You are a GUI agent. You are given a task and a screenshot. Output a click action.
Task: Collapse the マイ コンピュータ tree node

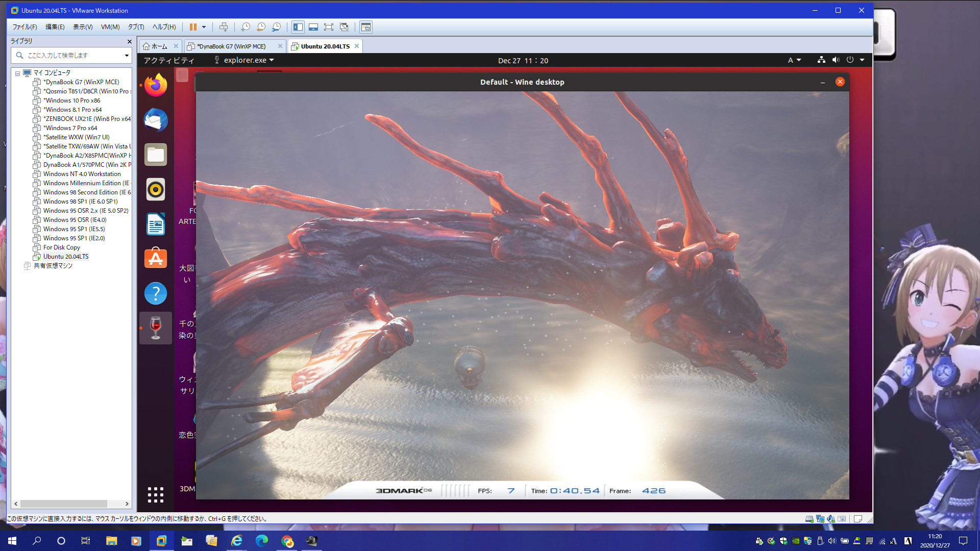point(17,73)
